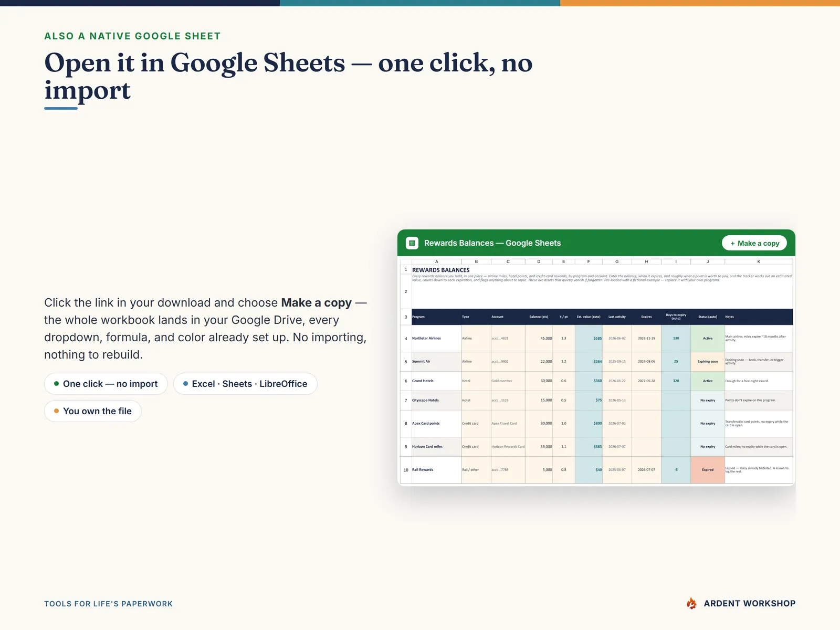Image resolution: width=840 pixels, height=630 pixels.
Task: Click the 'Grand Hotels' cell
Action: pos(436,381)
